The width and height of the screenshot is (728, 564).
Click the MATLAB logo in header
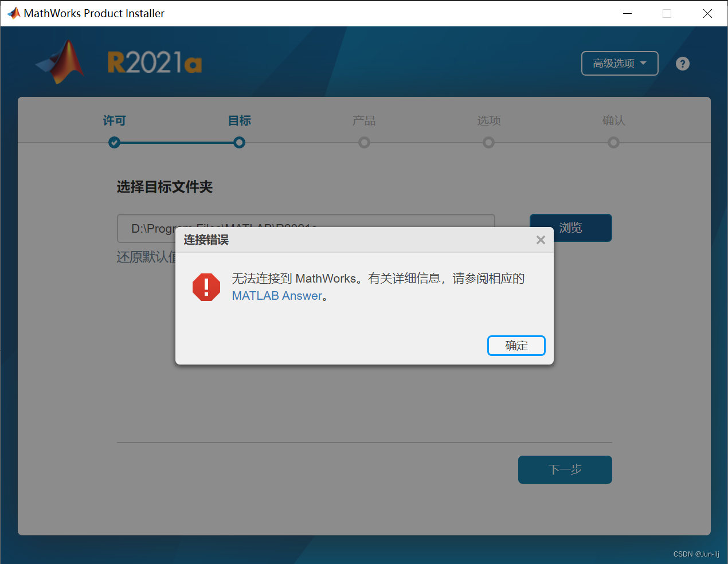[x=60, y=62]
